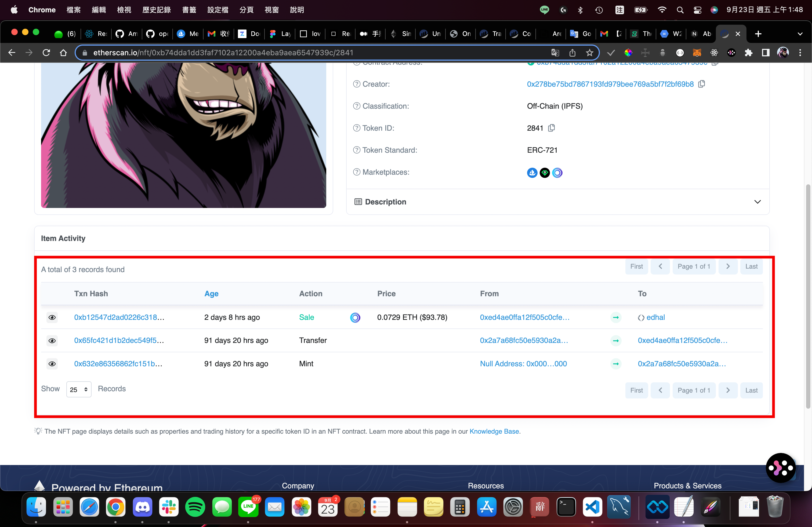The image size is (812, 527).
Task: Open the Knowledge Base link
Action: pos(494,431)
